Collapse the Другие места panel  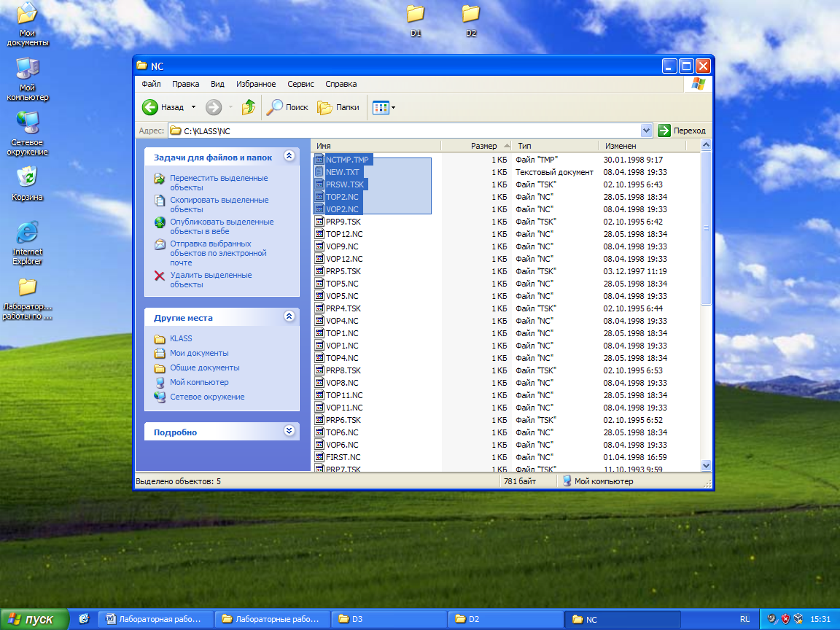[289, 316]
